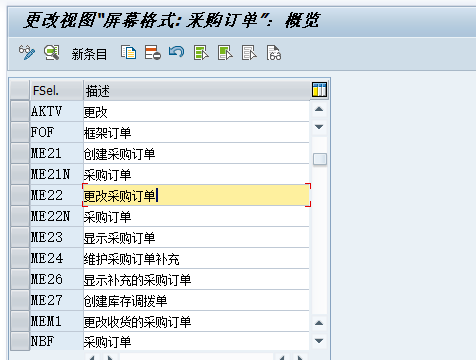Screen dimensions: 476x360
Task: Click the 描述 column header
Action: (x=197, y=90)
